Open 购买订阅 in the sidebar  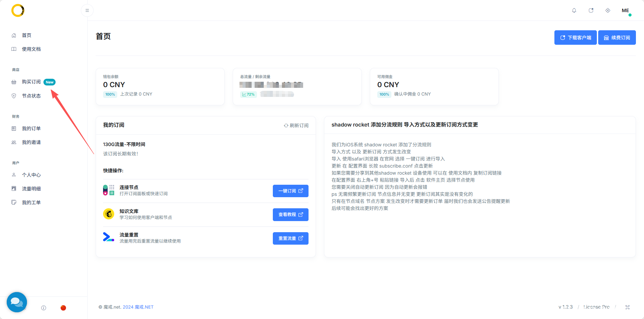tap(31, 82)
